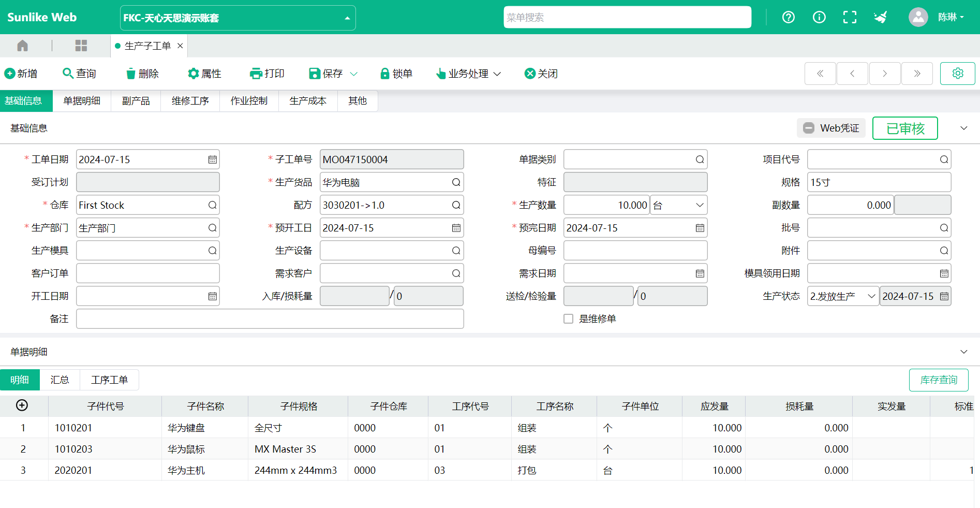
Task: Click the help question mark icon
Action: [x=788, y=17]
